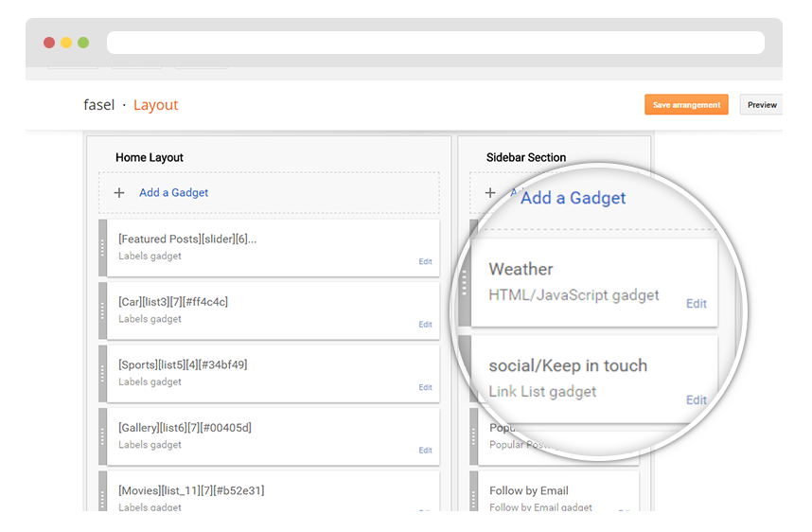Click Add a Gadget in Home Layout
This screenshot has height=532, width=812.
click(x=173, y=193)
